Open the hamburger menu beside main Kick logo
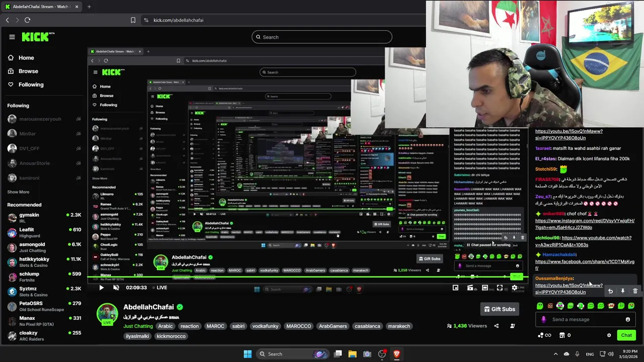The image size is (644, 362). 12,37
